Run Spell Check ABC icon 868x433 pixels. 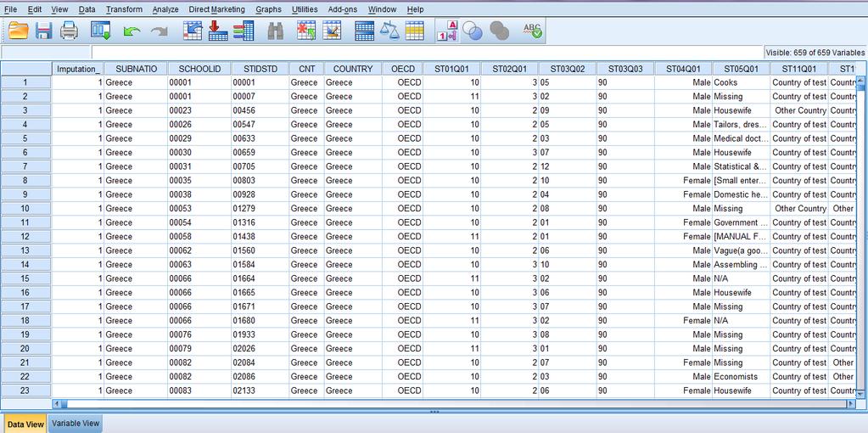533,31
